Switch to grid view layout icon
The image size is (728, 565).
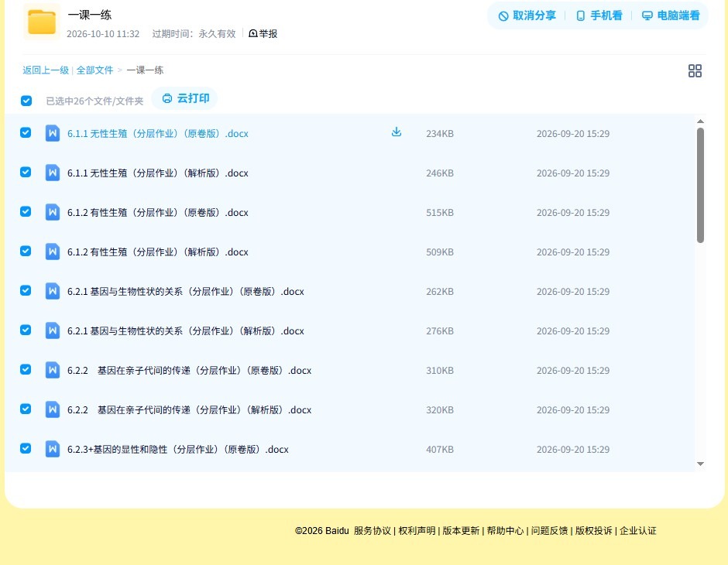point(695,70)
